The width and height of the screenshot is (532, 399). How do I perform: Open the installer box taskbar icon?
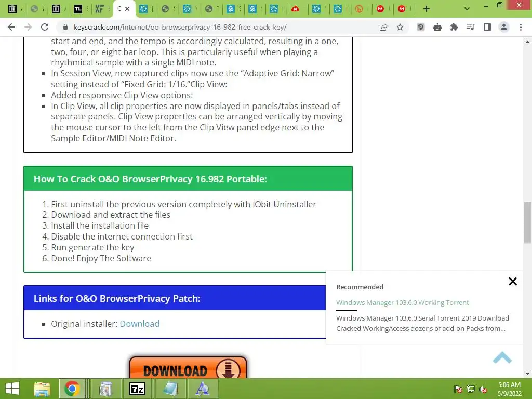(105, 389)
